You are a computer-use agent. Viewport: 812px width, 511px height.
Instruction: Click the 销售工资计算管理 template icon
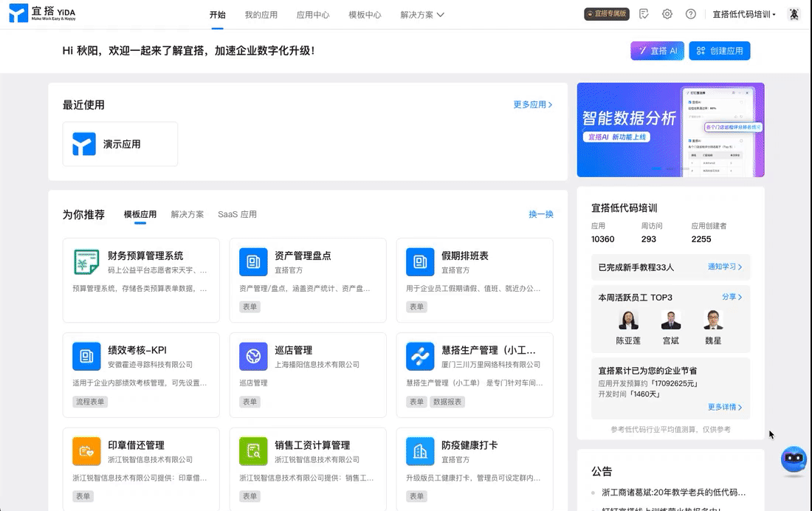point(253,451)
